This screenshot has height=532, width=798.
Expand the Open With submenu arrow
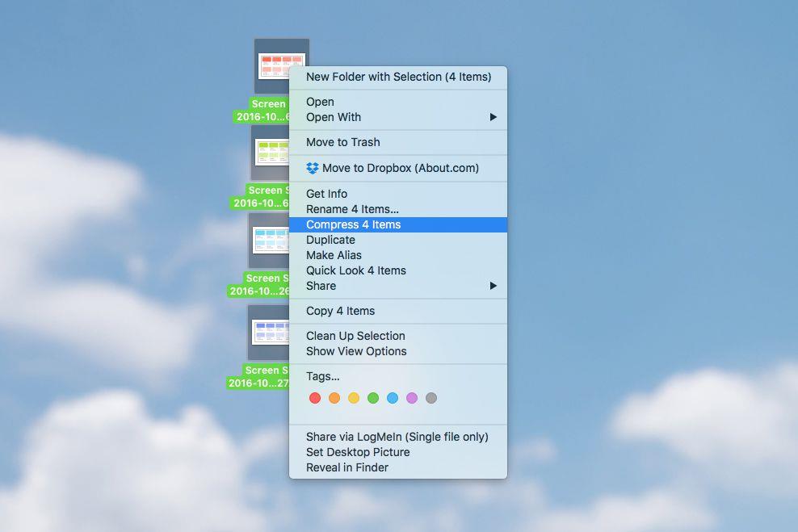click(493, 117)
